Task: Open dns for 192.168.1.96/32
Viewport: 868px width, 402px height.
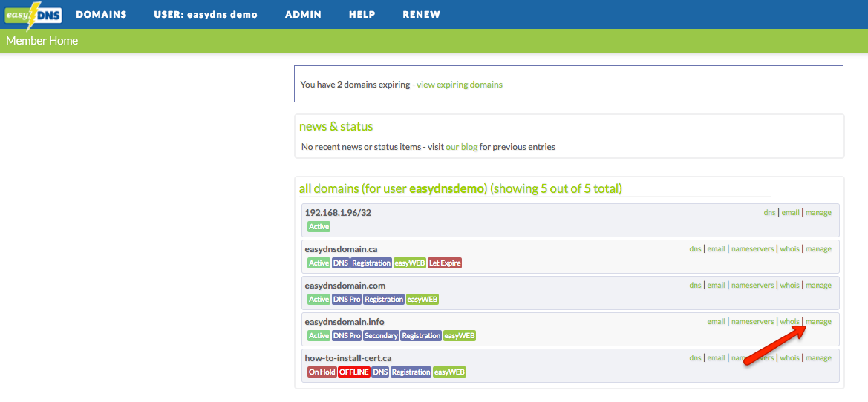Action: [x=769, y=212]
